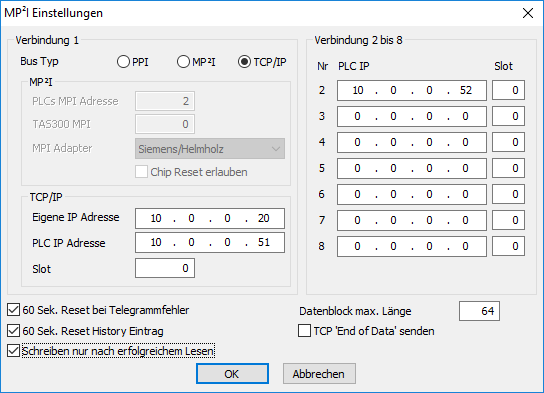
Task: Click the Slot field for connection 5
Action: coord(508,168)
